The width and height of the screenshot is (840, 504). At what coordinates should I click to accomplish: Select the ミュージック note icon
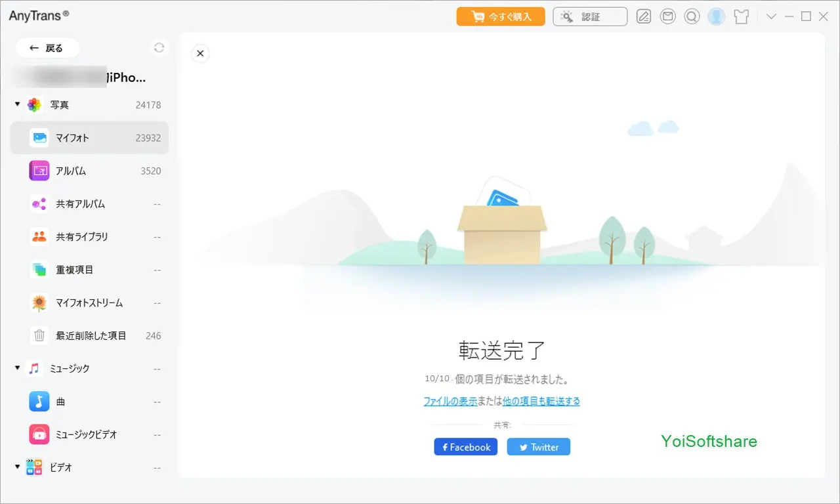click(x=34, y=368)
